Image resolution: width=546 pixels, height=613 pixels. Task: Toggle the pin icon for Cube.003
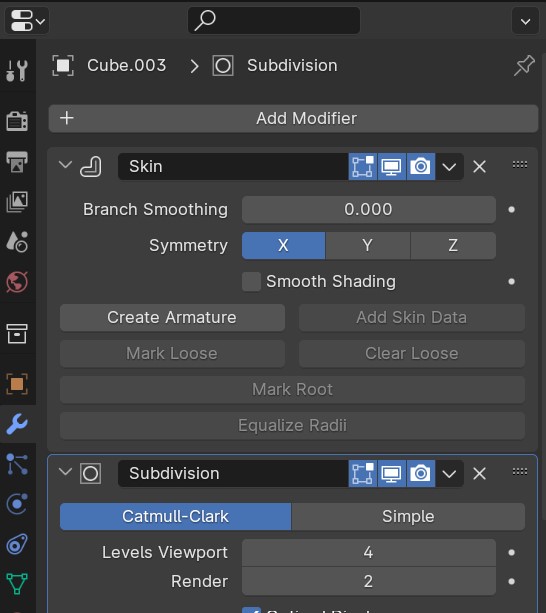pyautogui.click(x=524, y=65)
